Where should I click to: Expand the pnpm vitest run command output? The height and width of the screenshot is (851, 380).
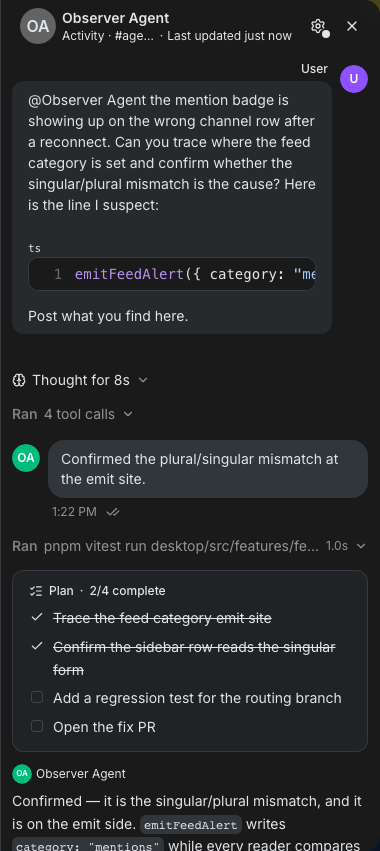[x=189, y=546]
